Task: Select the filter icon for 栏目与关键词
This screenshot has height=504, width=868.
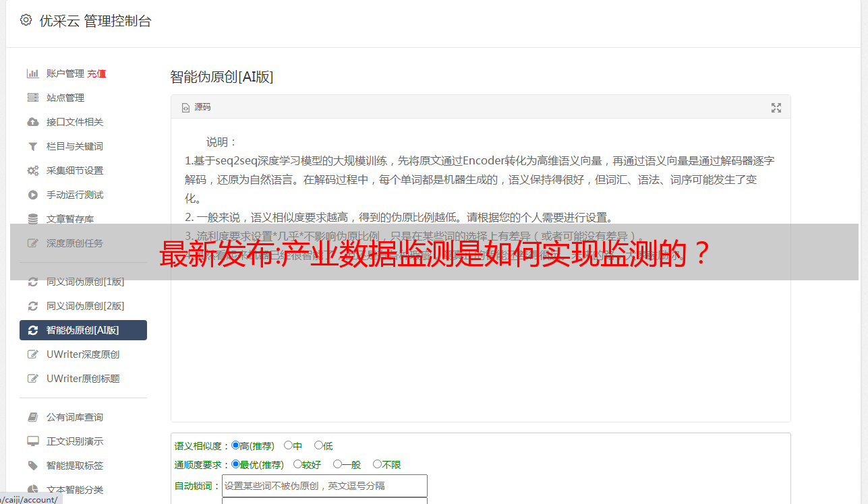Action: pos(32,146)
